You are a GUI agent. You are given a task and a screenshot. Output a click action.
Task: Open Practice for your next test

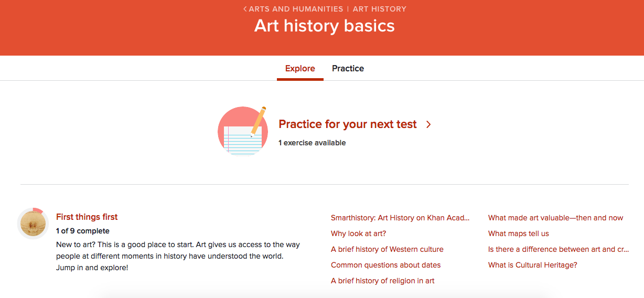point(347,124)
